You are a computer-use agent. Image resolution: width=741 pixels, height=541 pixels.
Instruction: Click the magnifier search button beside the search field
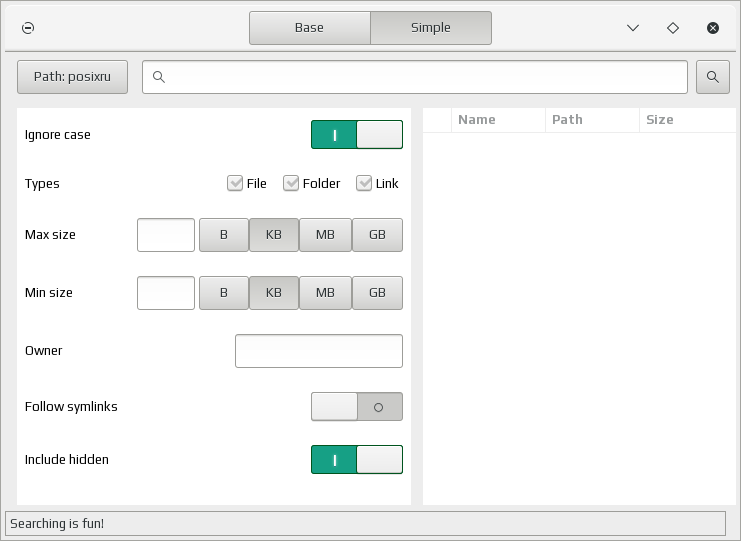pyautogui.click(x=713, y=77)
